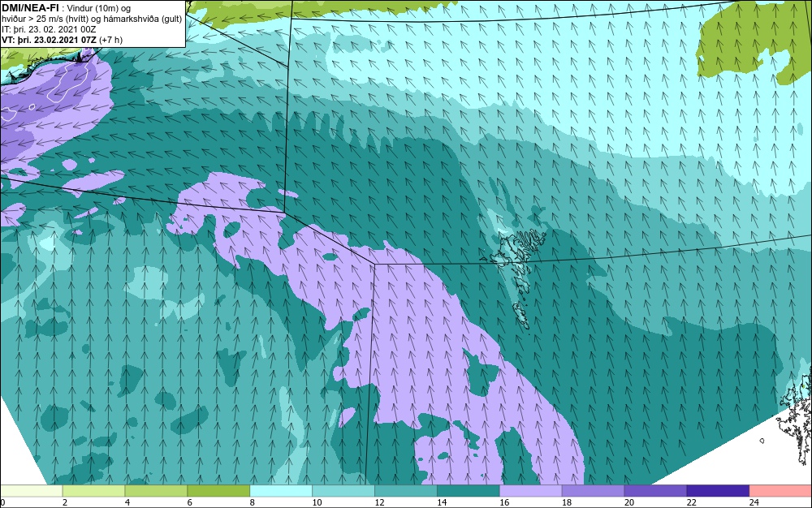Click the VT: þri. 23.02.2021 07Z line

point(62,40)
